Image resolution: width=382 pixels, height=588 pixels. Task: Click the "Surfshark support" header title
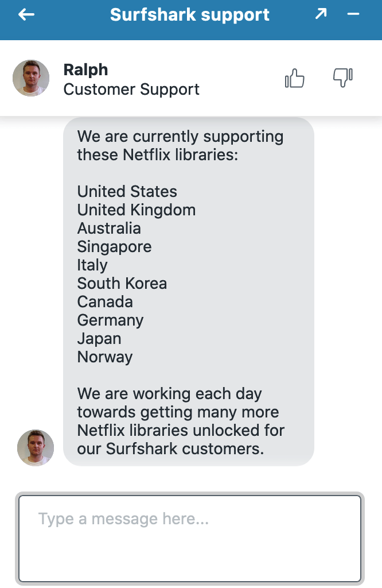(190, 15)
